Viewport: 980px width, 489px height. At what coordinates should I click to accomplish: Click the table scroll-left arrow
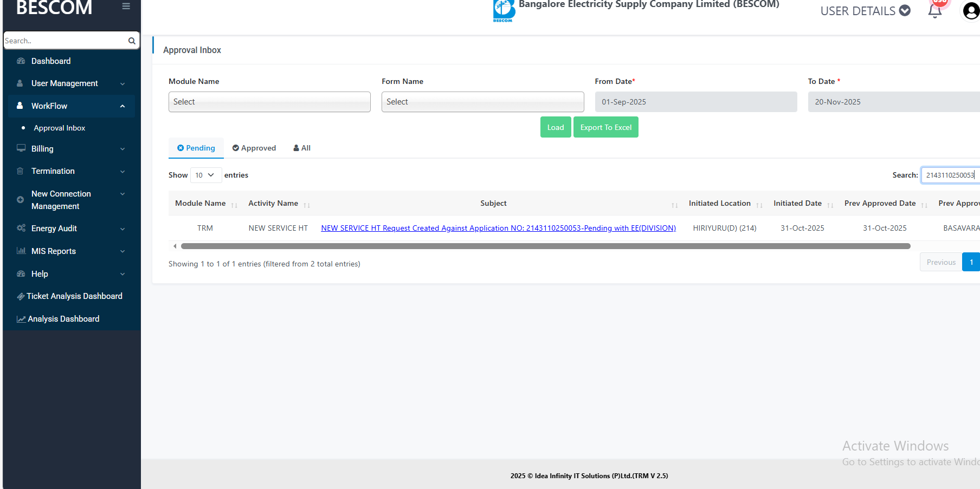(x=175, y=246)
